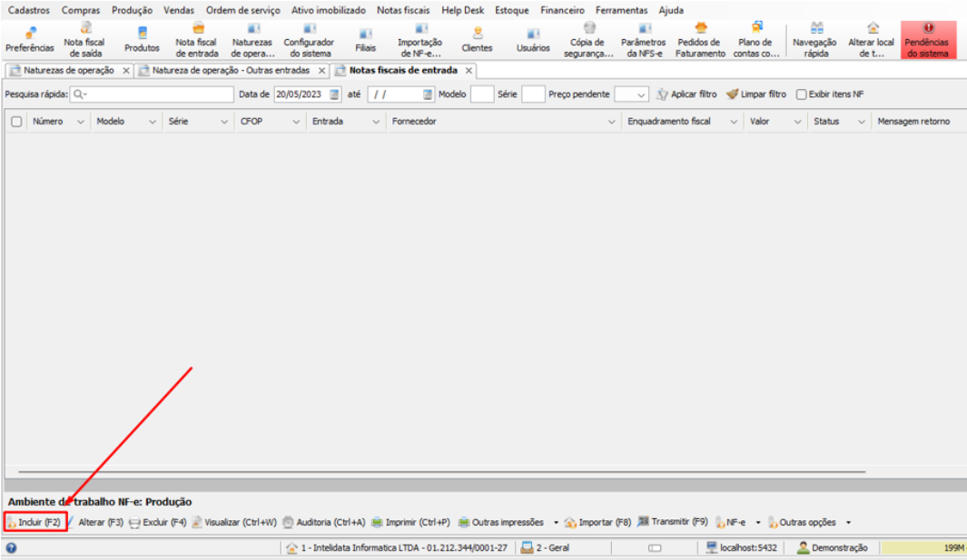Click Auditoria (Ctrl+A) button
The image size is (967, 560).
pyautogui.click(x=324, y=523)
